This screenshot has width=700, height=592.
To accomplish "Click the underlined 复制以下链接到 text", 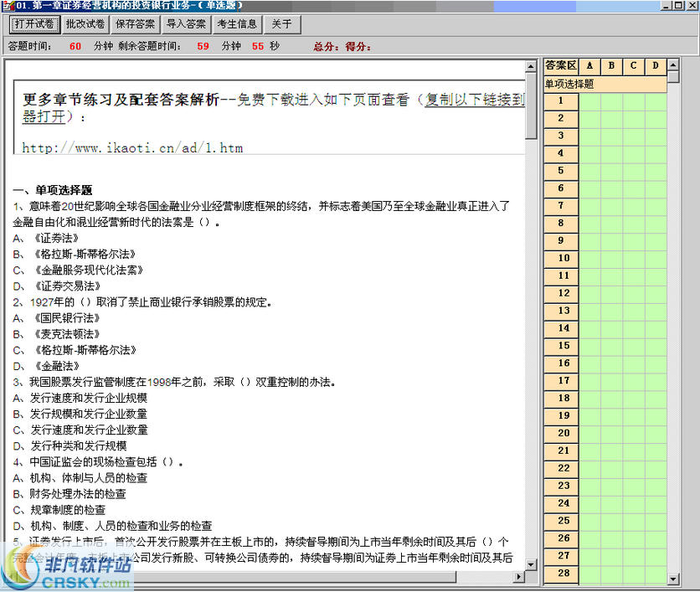I will click(475, 100).
